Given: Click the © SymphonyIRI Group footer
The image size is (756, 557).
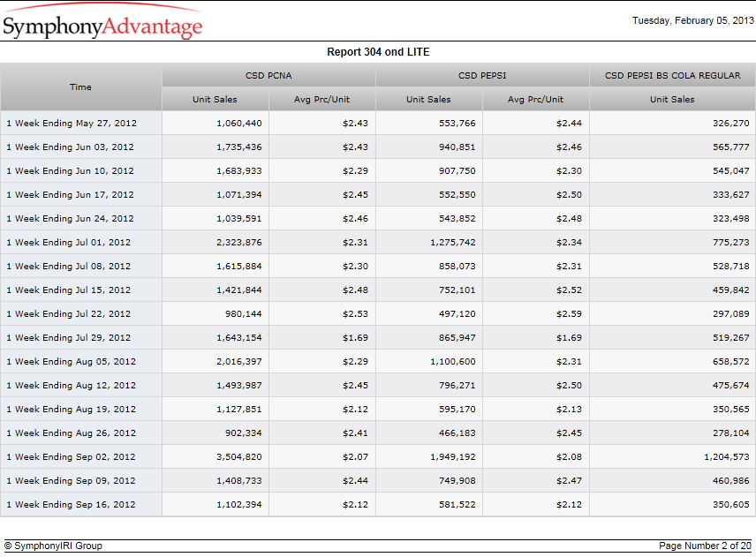Looking at the screenshot, I should [53, 546].
